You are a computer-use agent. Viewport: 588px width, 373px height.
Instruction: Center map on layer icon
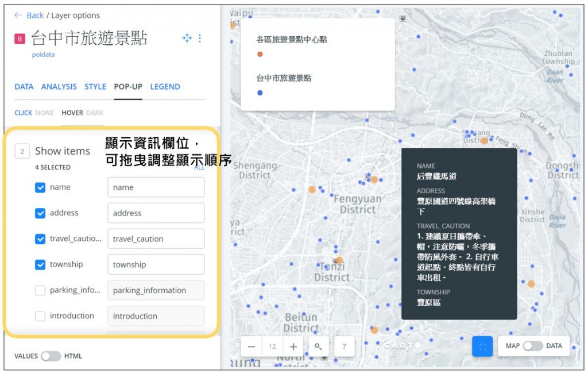tap(187, 38)
